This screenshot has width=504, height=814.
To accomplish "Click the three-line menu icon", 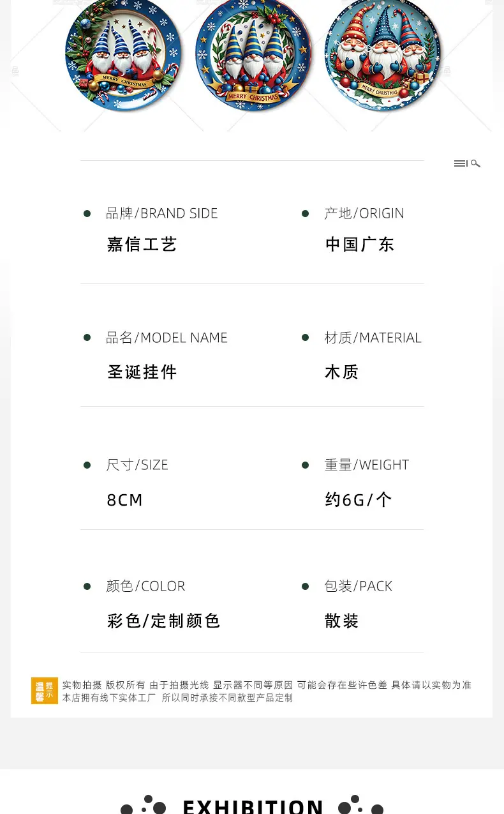I will [x=461, y=164].
